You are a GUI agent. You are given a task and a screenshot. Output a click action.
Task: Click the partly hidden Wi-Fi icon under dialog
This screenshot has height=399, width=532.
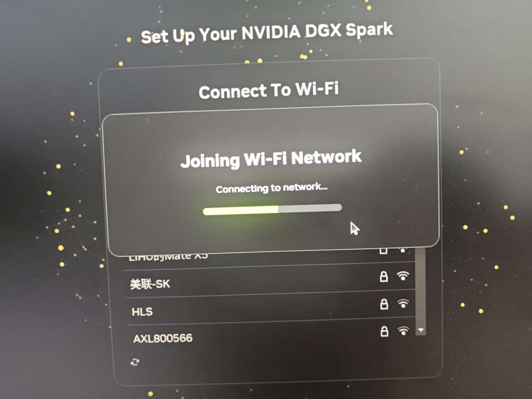[403, 250]
